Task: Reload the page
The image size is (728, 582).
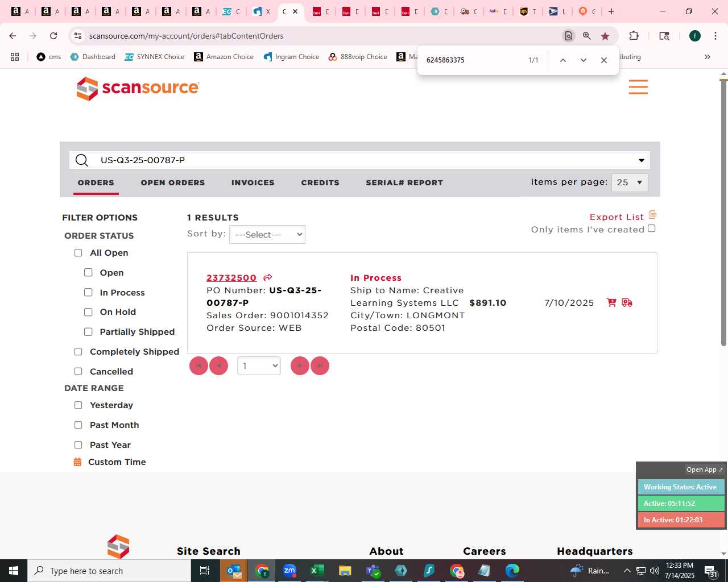Action: coord(53,36)
